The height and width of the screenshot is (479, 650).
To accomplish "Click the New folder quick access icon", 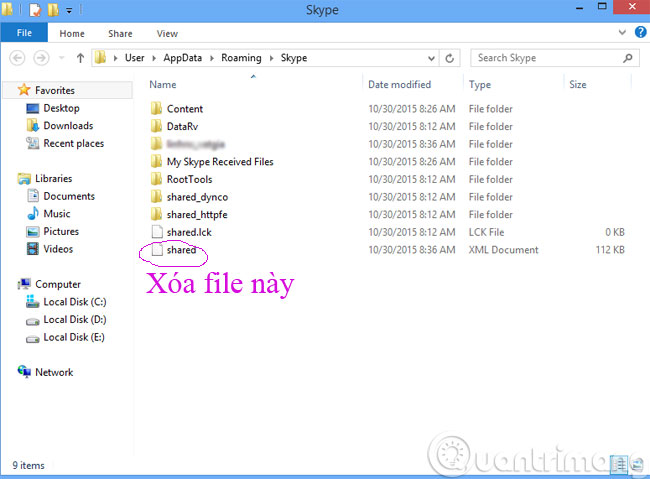I will tap(53, 10).
